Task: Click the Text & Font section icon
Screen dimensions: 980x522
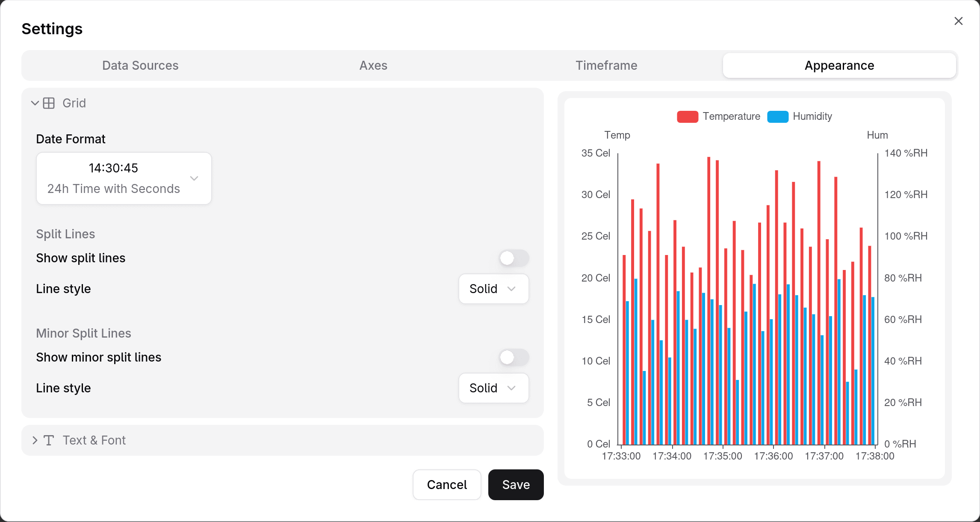Action: click(x=50, y=440)
